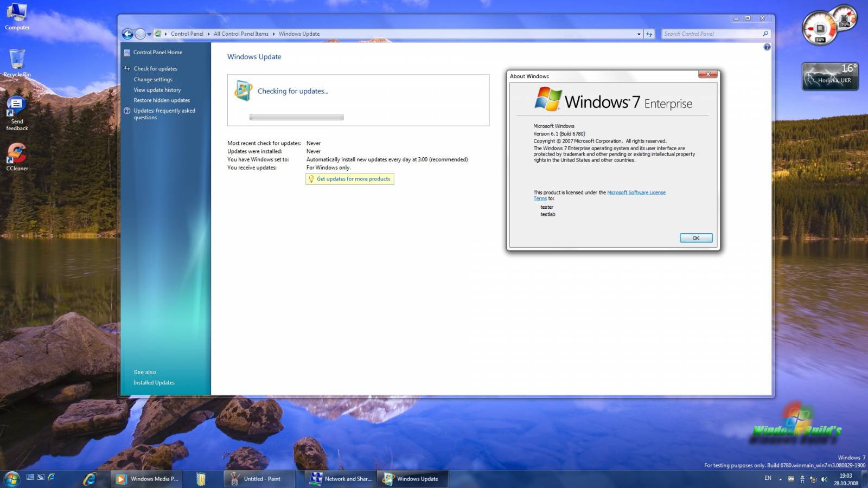
Task: Expand the address bar history dropdown
Action: pos(639,34)
